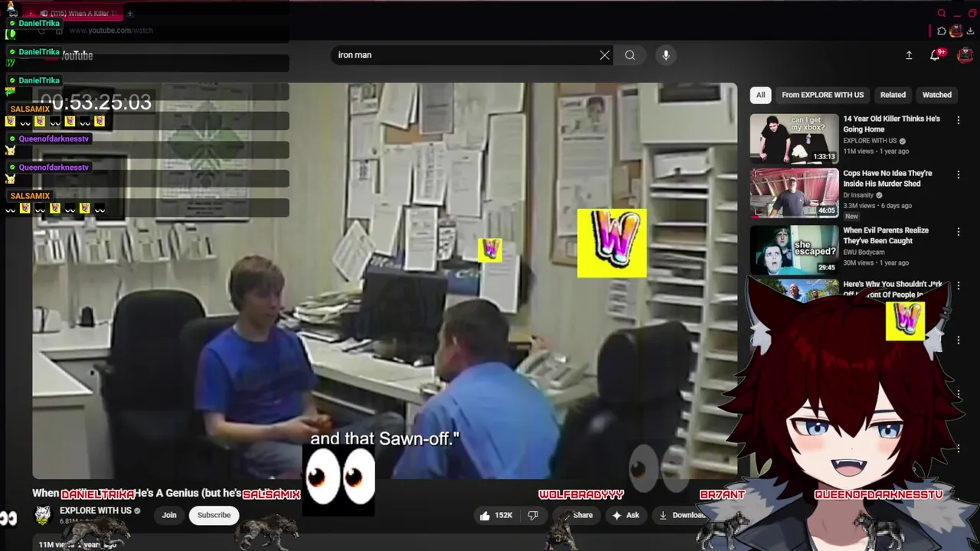
Task: Open the YouTube account avatar menu
Action: pos(965,55)
